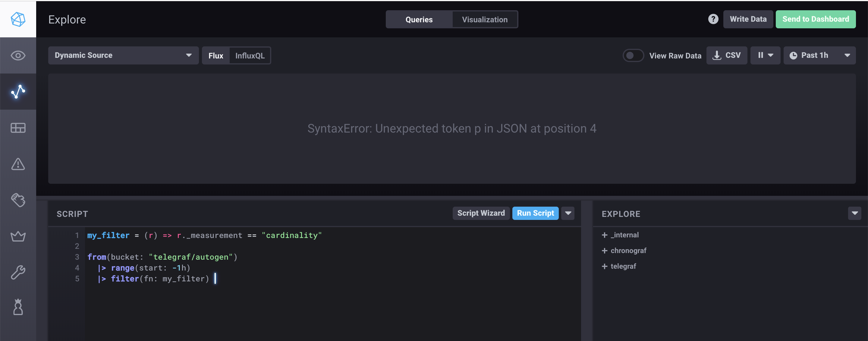868x341 pixels.
Task: Open dropdown arrow next to Run Script
Action: pos(568,213)
